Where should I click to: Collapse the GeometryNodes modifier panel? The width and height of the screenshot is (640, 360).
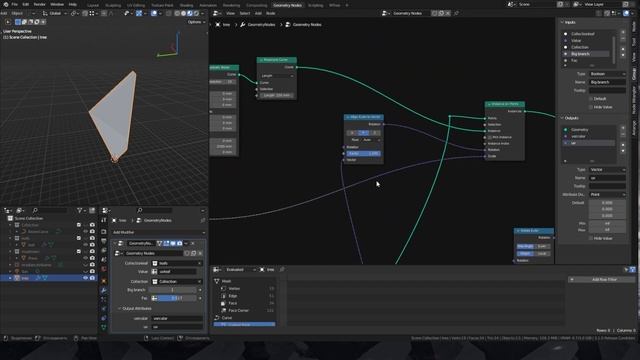pyautogui.click(x=115, y=243)
